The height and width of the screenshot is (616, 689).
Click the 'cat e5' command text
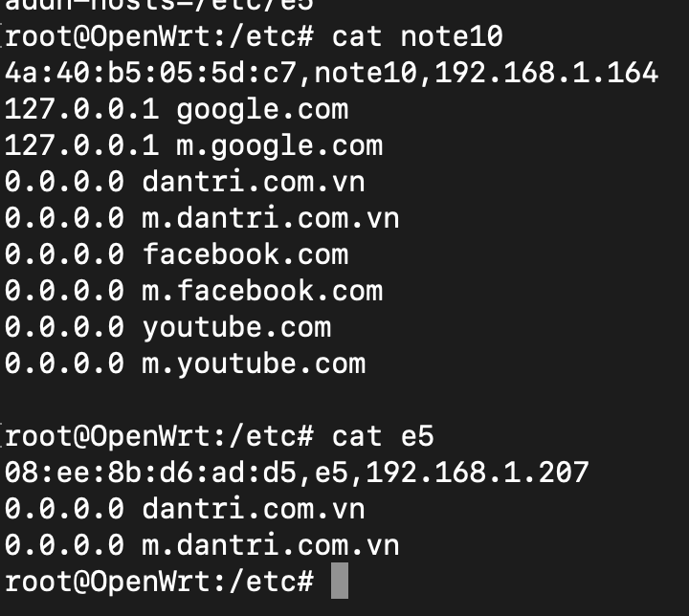point(383,437)
